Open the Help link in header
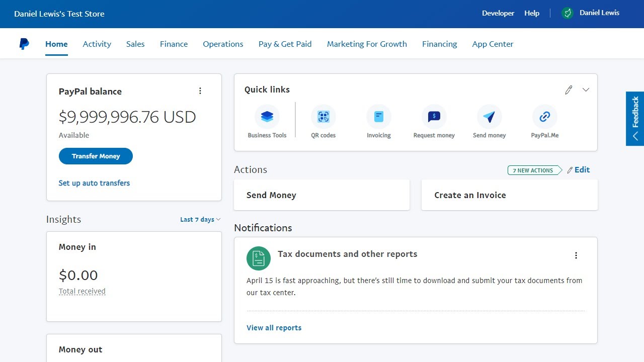 pyautogui.click(x=532, y=13)
